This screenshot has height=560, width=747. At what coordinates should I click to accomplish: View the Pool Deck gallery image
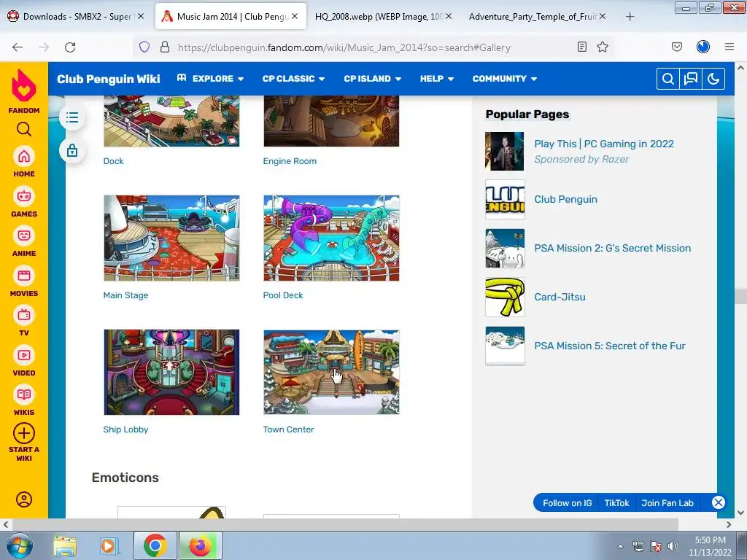tap(332, 238)
